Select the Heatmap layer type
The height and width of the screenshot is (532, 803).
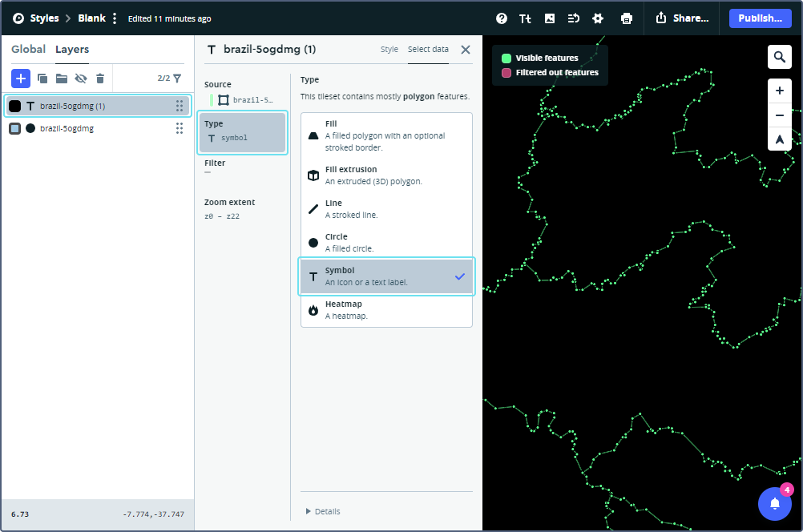pos(386,310)
